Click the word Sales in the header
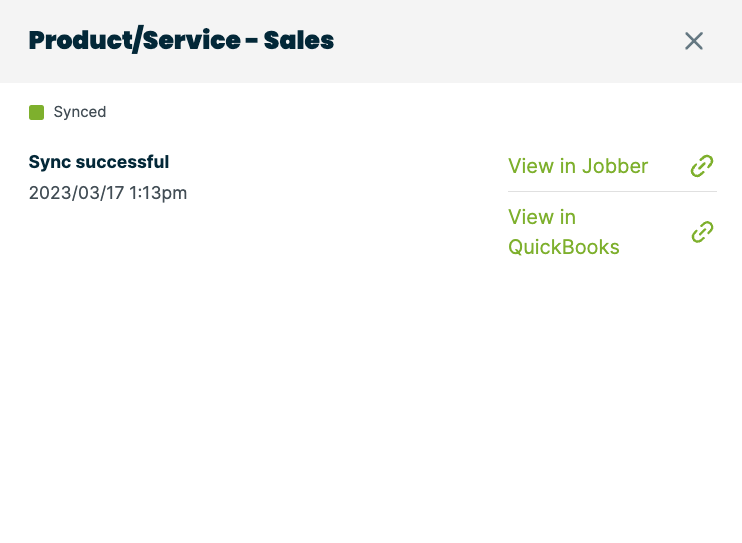Image resolution: width=742 pixels, height=543 pixels. pyautogui.click(x=298, y=41)
